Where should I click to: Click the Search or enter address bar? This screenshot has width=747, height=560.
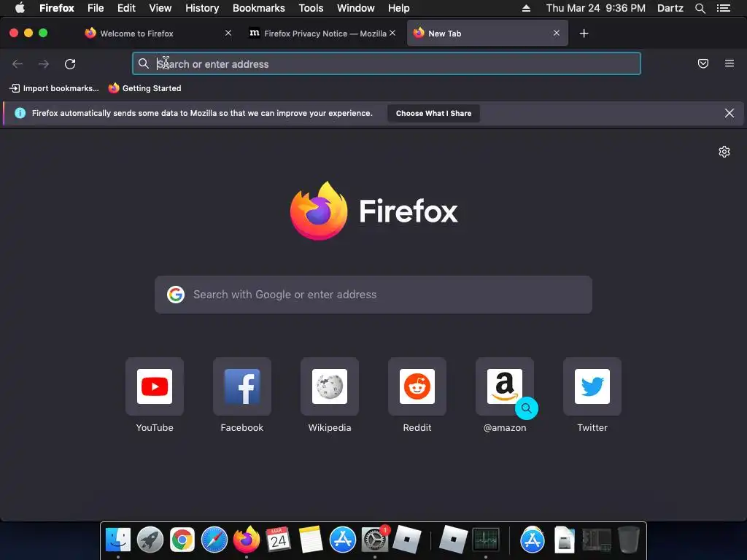click(387, 64)
